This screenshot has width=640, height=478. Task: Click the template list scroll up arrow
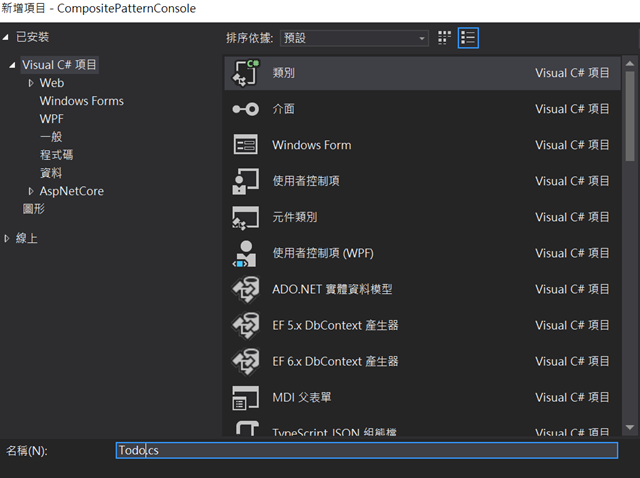(x=630, y=64)
